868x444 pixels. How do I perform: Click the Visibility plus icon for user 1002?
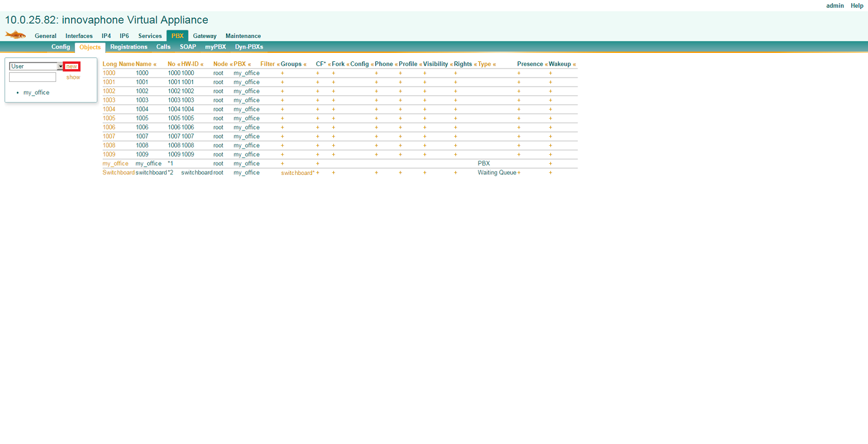[x=424, y=92]
